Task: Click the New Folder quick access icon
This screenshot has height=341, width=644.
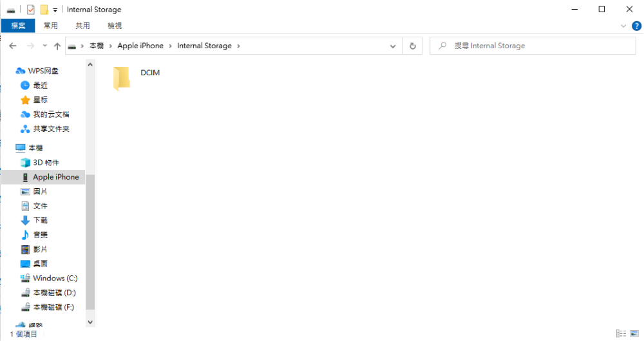Action: coord(44,10)
